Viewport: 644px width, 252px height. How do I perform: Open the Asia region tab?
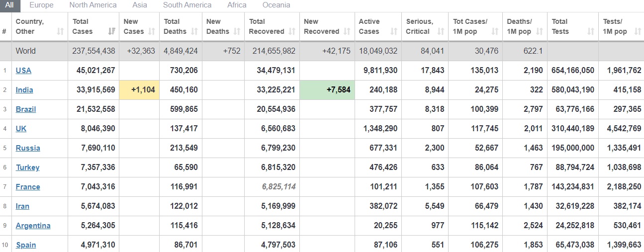pos(140,5)
